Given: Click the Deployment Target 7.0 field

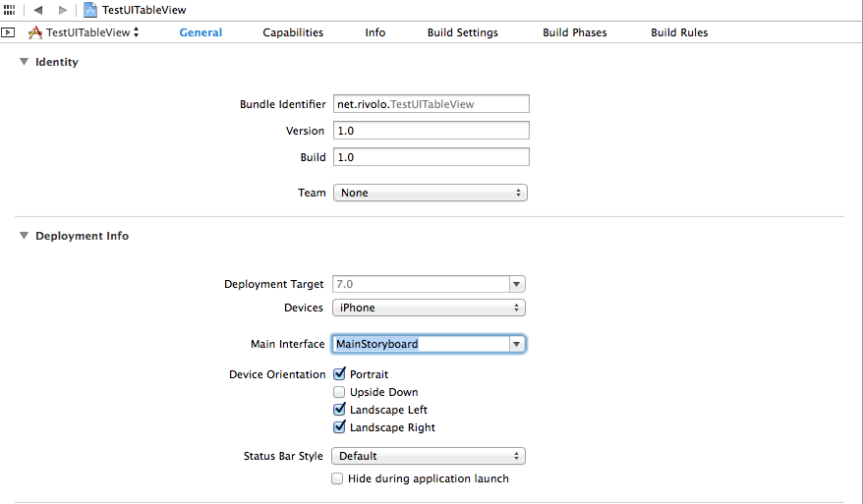Looking at the screenshot, I should 421,284.
